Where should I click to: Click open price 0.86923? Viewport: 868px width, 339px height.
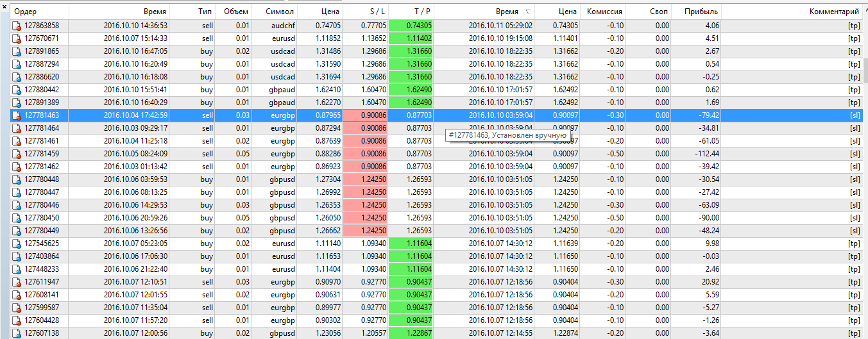coord(328,167)
